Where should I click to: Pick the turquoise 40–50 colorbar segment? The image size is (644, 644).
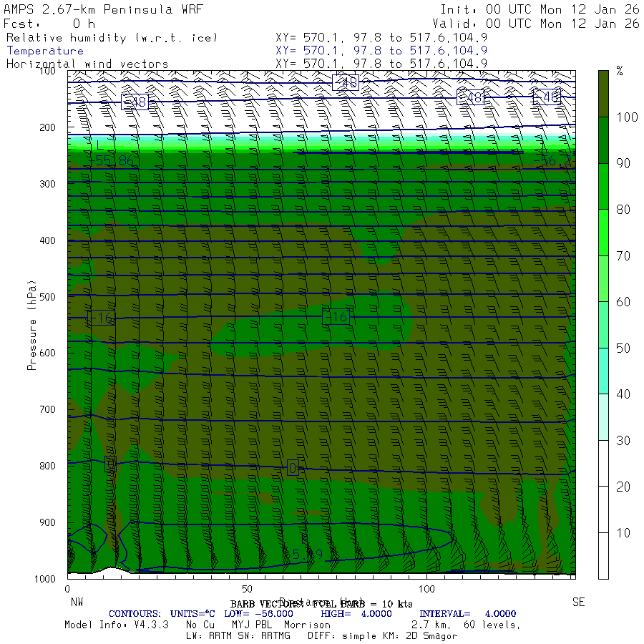point(603,371)
